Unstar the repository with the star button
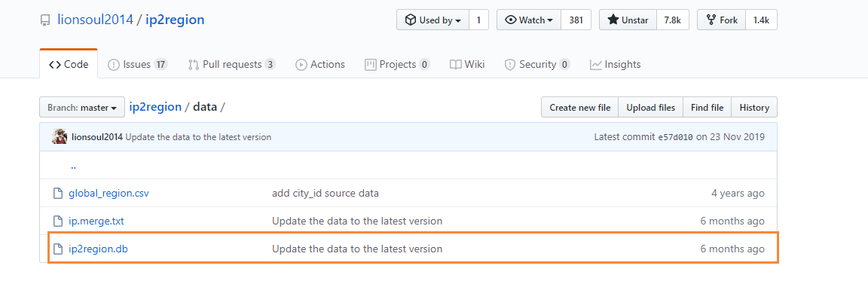The width and height of the screenshot is (868, 287). pyautogui.click(x=628, y=20)
